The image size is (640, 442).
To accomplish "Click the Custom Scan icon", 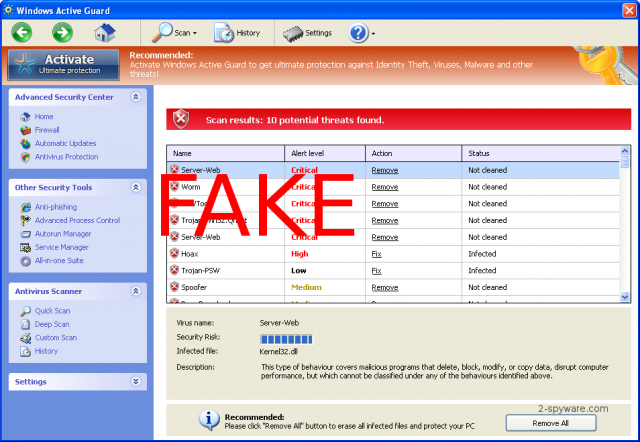I will (x=25, y=338).
